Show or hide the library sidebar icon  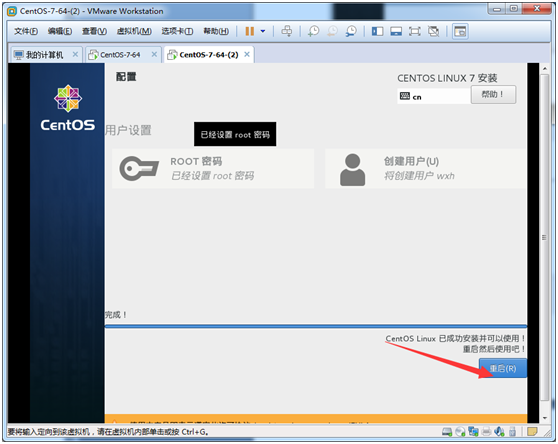[x=377, y=31]
